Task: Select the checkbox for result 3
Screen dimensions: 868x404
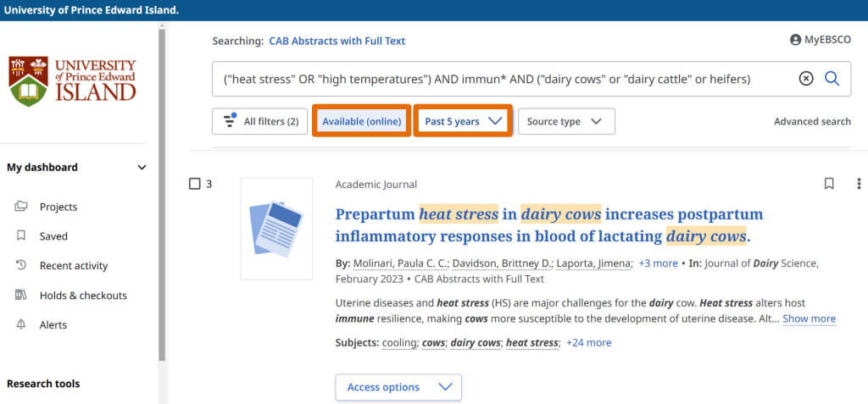Action: [x=195, y=184]
